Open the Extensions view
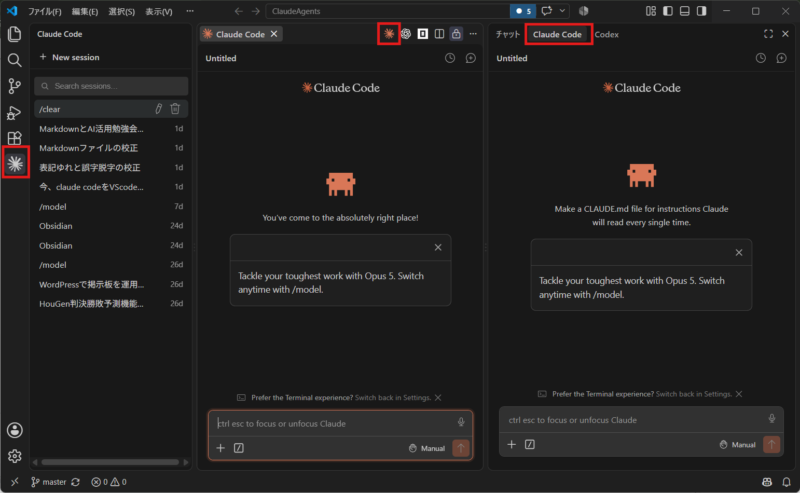 tap(14, 138)
